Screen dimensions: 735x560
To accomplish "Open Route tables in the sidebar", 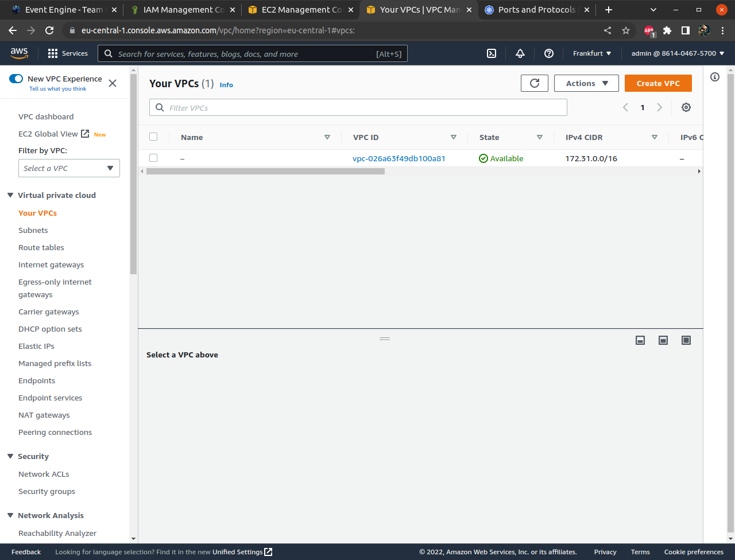I will 41,247.
